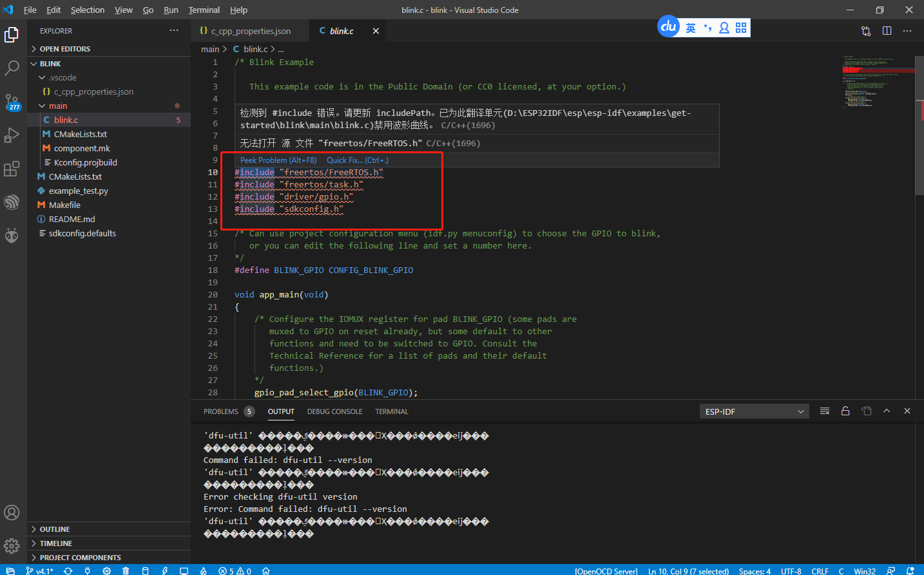This screenshot has width=924, height=575.
Task: Open the Selection menu
Action: click(x=88, y=10)
